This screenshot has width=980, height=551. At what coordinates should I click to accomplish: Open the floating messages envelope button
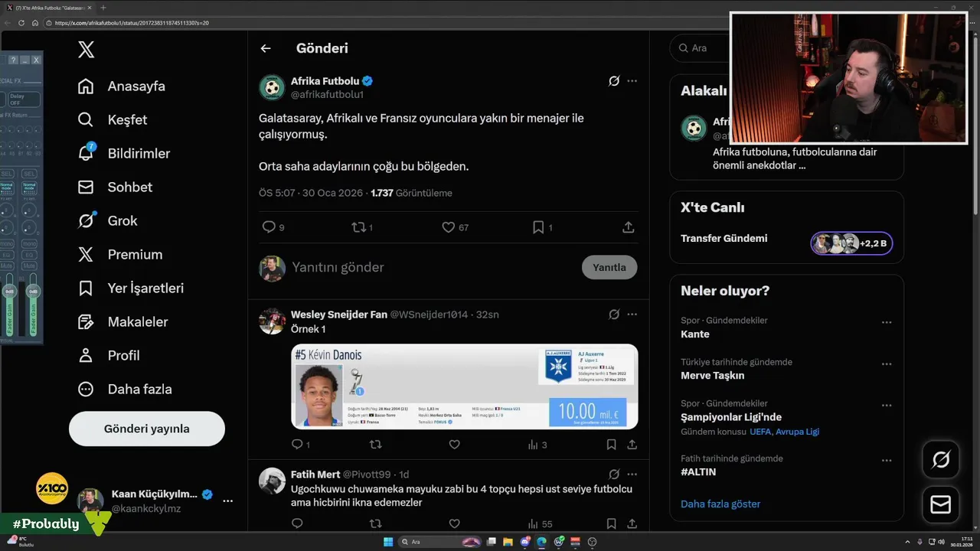click(x=940, y=504)
